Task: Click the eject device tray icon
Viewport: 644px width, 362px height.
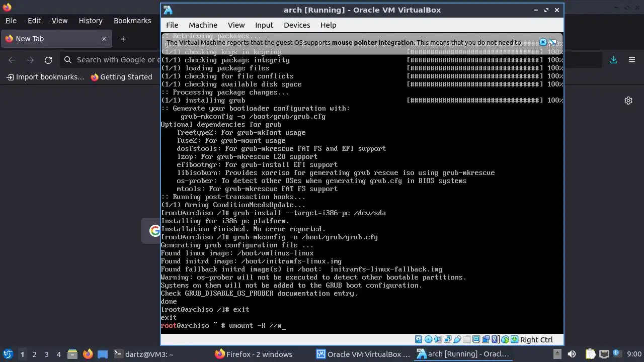Action: click(x=557, y=354)
